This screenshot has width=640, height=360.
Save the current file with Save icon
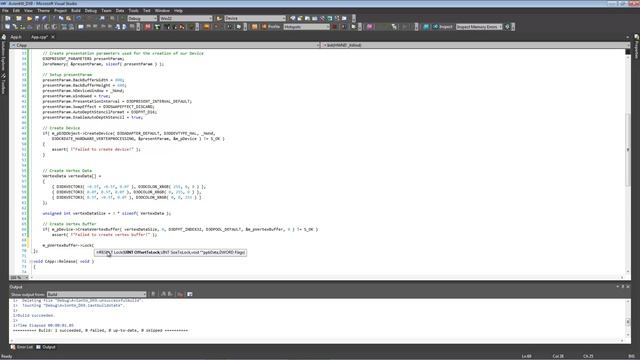[37, 18]
